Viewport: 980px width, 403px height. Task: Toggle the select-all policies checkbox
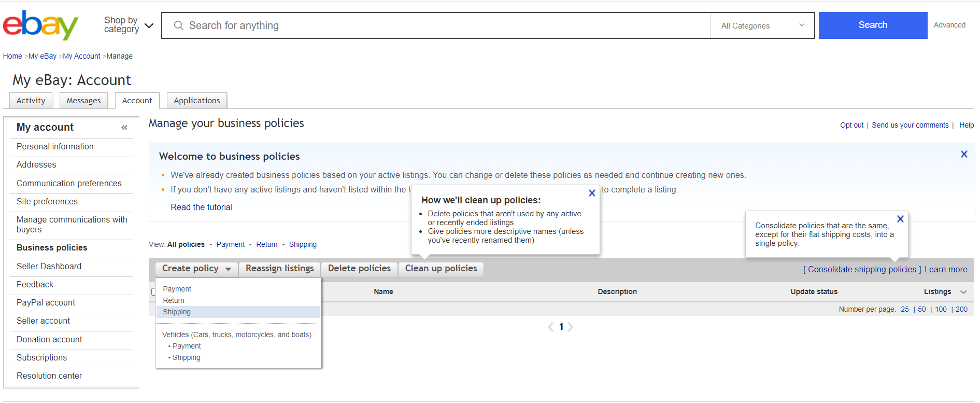click(x=153, y=292)
